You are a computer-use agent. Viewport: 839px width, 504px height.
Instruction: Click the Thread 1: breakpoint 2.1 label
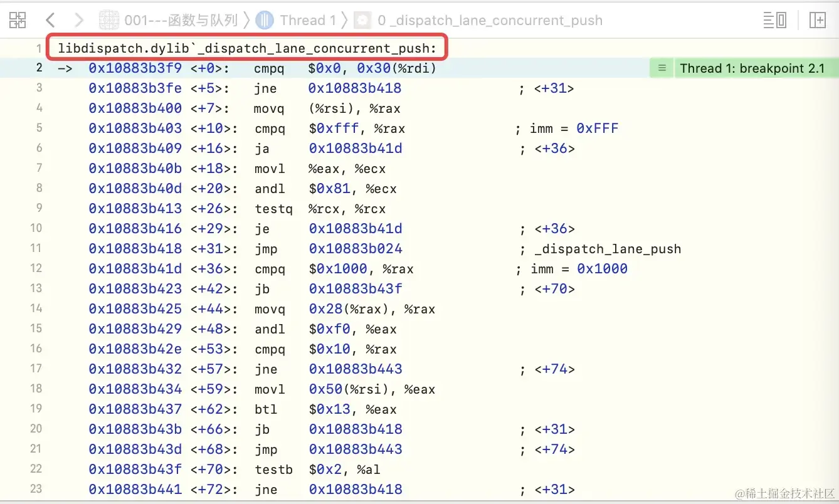click(752, 68)
